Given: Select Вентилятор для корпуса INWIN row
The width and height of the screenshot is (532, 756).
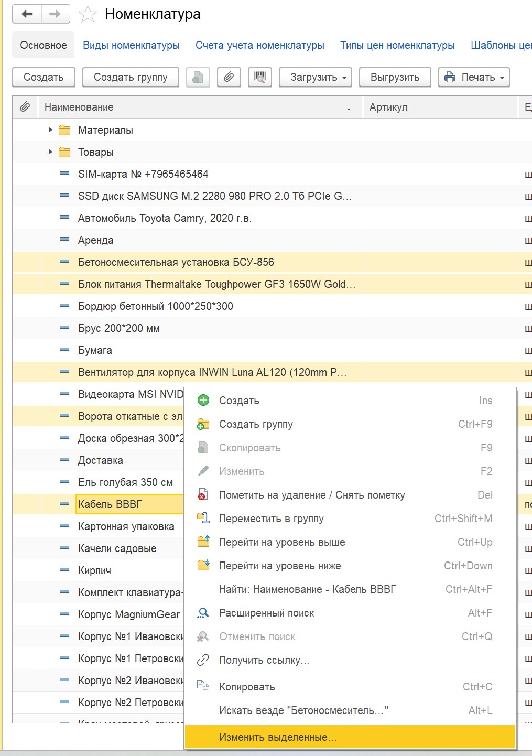Looking at the screenshot, I should (272, 372).
